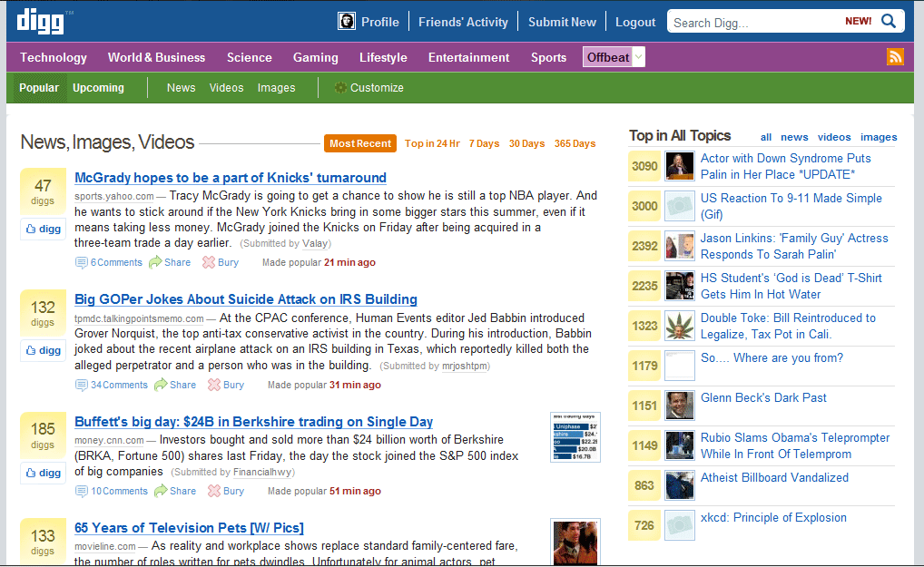Click the RSS feed icon

pyautogui.click(x=895, y=57)
